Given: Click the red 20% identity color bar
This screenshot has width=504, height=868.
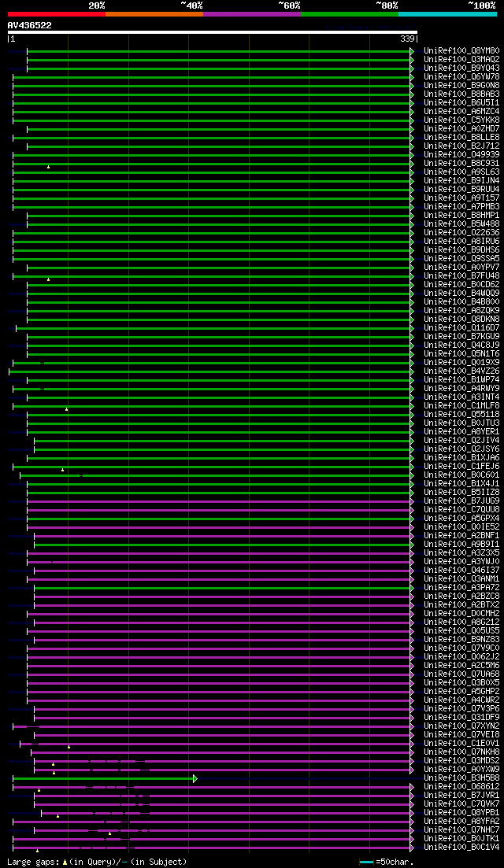Looking at the screenshot, I should click(57, 14).
